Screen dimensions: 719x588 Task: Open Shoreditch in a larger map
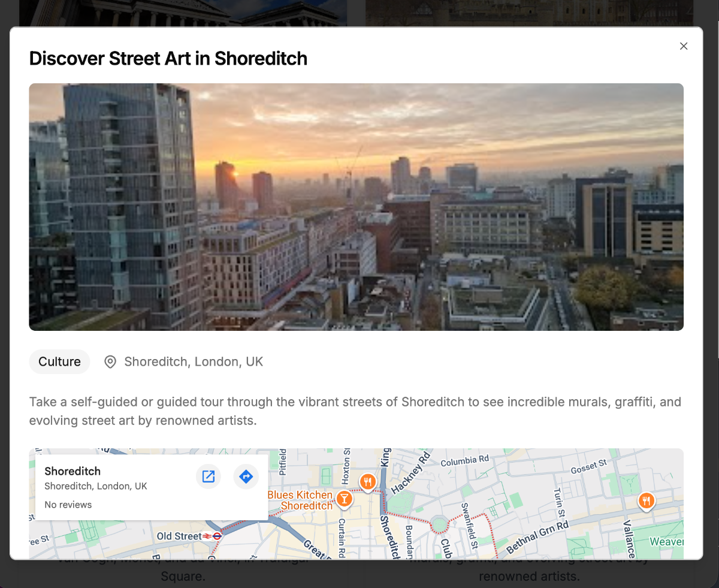[x=209, y=477]
